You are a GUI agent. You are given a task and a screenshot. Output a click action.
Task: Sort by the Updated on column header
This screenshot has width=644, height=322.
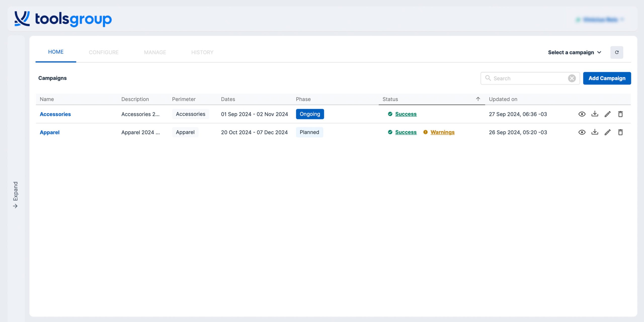click(x=503, y=99)
